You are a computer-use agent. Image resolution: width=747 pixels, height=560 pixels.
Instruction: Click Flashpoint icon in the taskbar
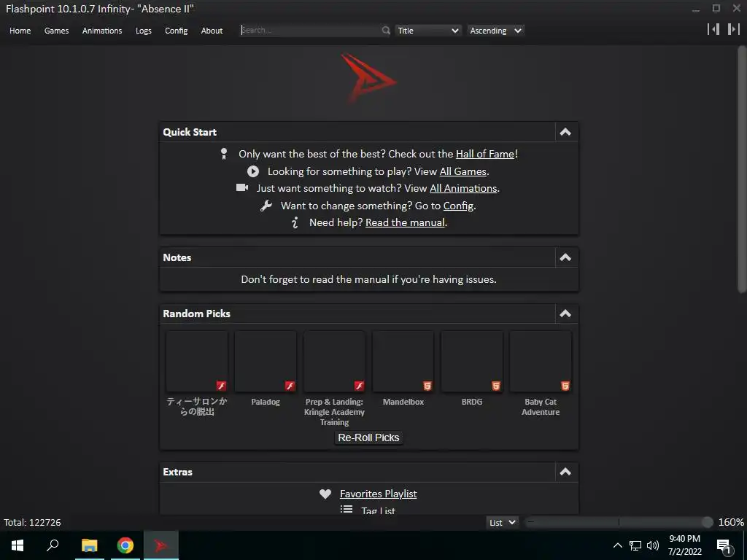click(x=161, y=545)
